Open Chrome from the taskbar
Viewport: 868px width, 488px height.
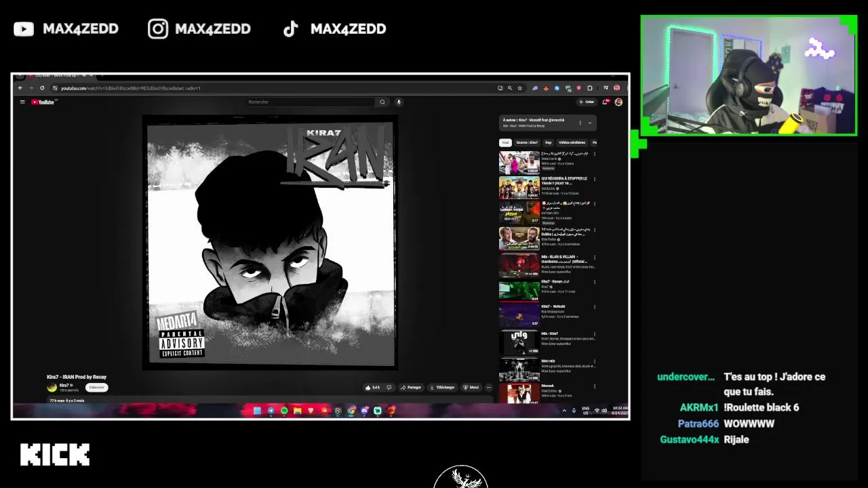[x=351, y=411]
